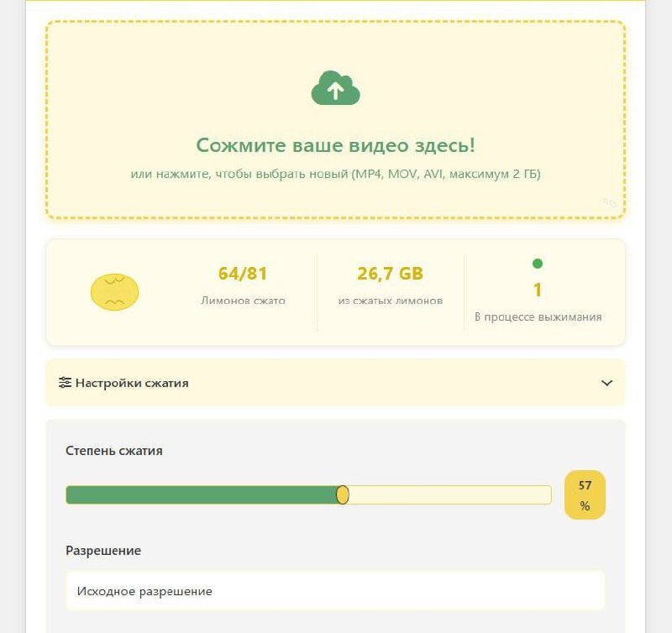
Task: Click the yellow squeezed lemon icon
Action: (114, 291)
